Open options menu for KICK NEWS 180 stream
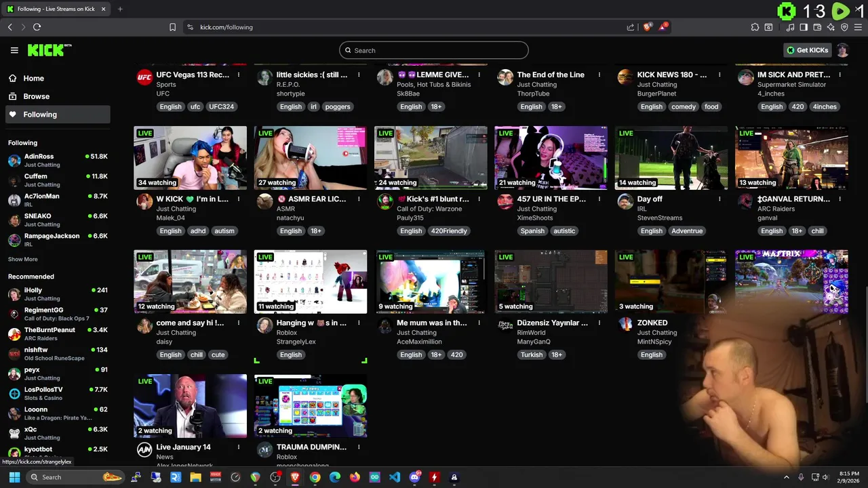Screen dimensions: 868x488 (x=719, y=75)
